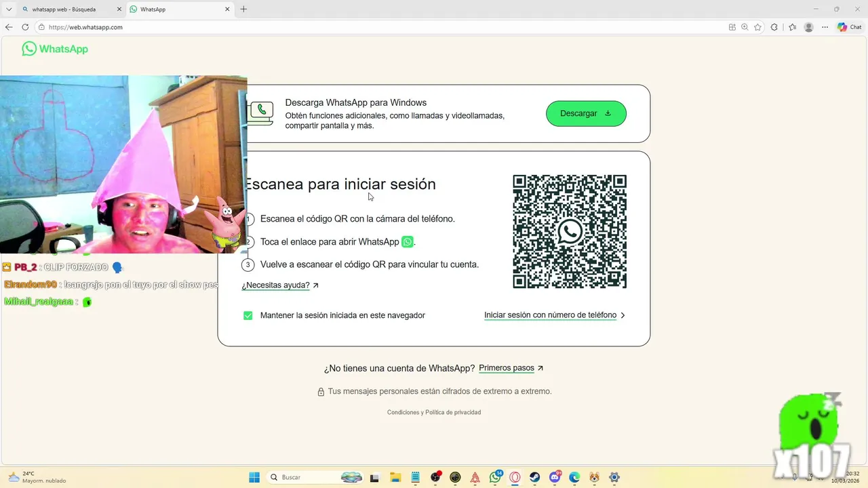Open Settings gear from the taskbar

(614, 477)
